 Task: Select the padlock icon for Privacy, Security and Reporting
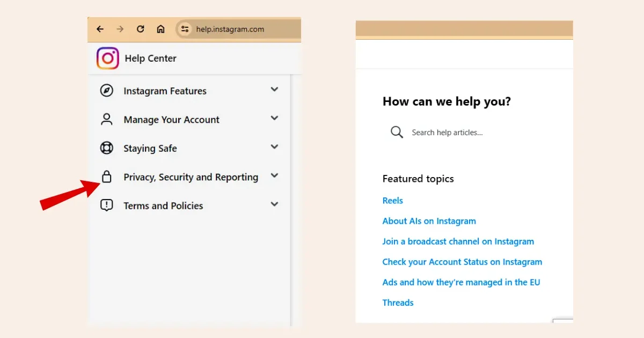[106, 177]
